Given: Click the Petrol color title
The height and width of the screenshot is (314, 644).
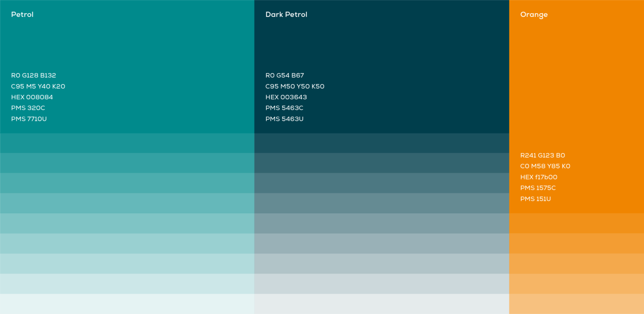Looking at the screenshot, I should click(x=22, y=14).
